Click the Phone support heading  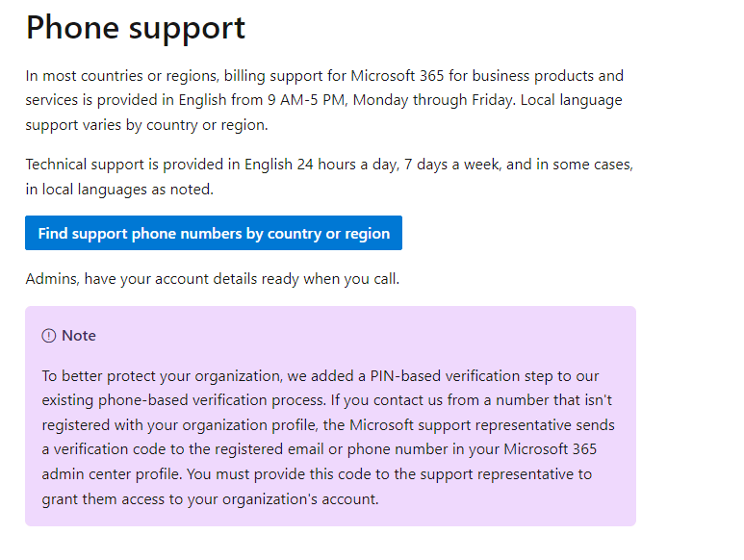(136, 28)
